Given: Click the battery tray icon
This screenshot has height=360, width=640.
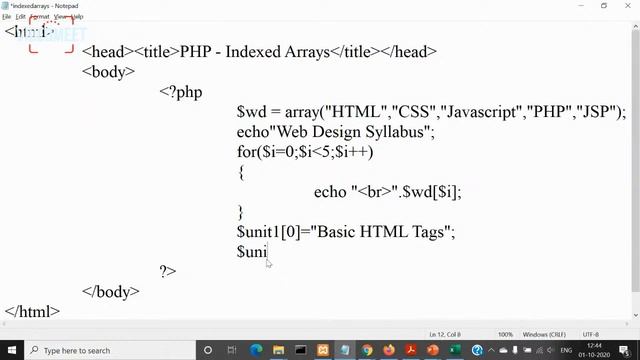Looking at the screenshot, I should (527, 350).
